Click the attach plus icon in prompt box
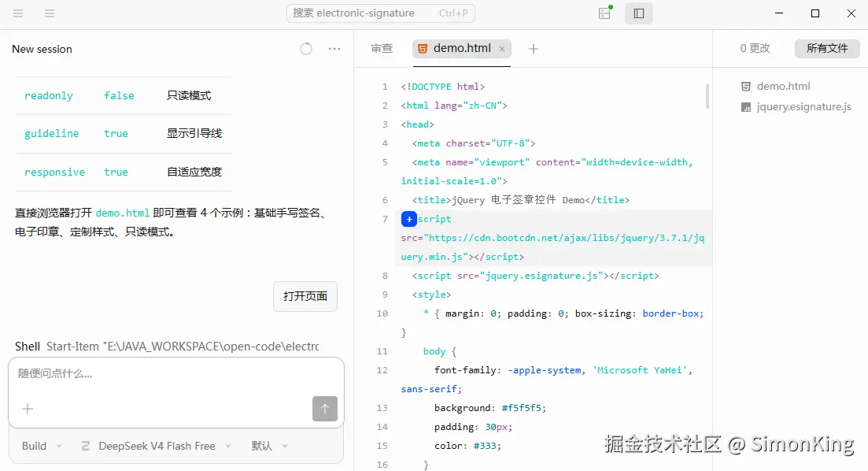The image size is (868, 471). tap(28, 409)
